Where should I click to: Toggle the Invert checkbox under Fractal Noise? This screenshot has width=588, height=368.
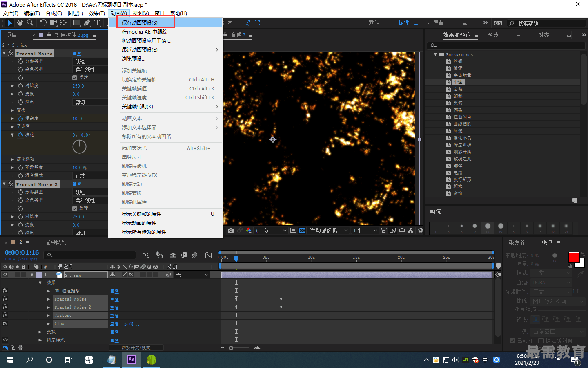tap(75, 77)
